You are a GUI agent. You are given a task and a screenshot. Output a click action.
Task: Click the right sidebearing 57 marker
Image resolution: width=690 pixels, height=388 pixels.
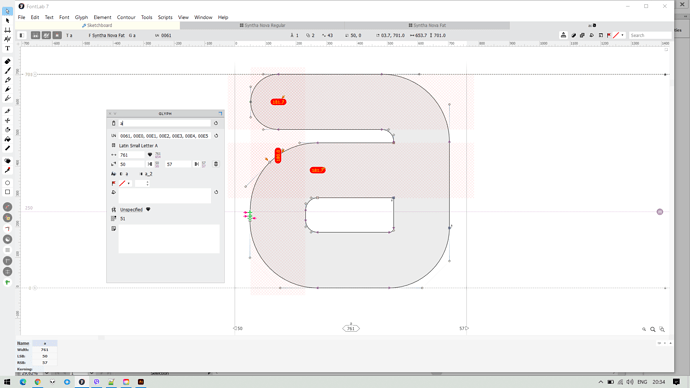click(x=464, y=328)
